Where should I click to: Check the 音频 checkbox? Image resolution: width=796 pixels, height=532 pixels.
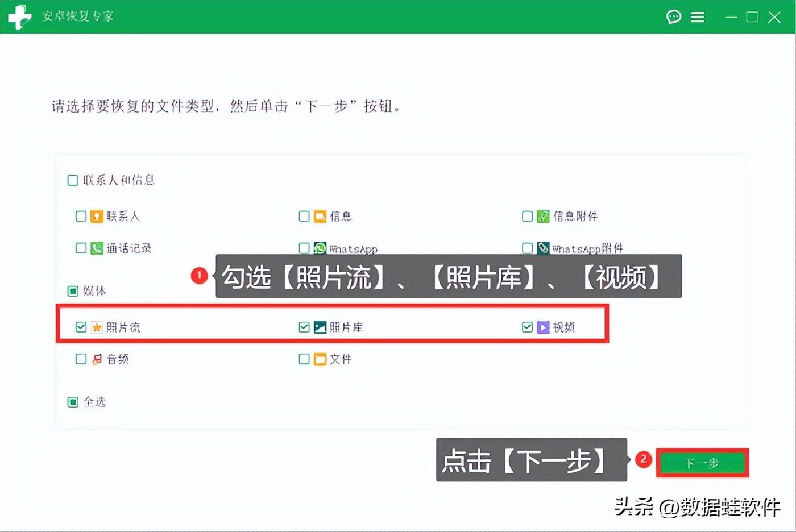81,359
